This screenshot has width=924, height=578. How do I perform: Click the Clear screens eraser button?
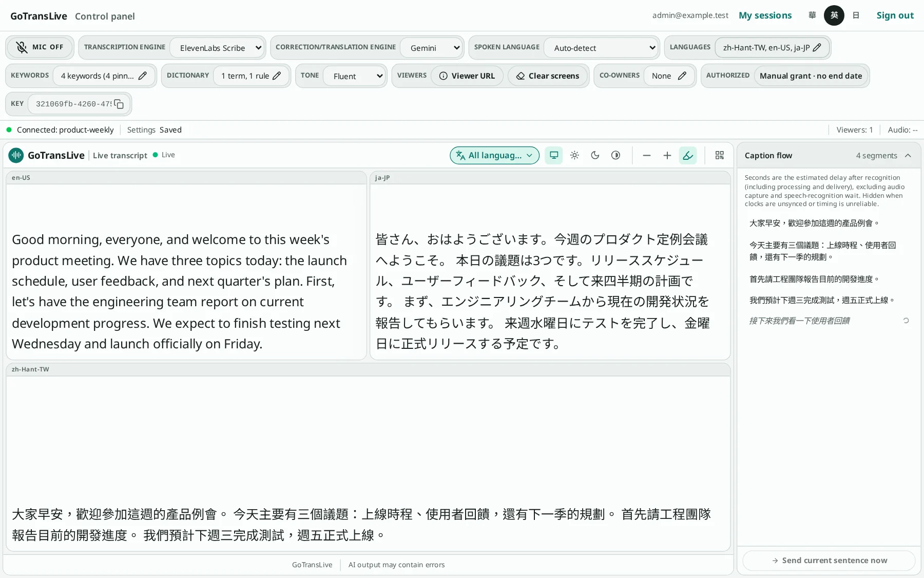pos(548,76)
